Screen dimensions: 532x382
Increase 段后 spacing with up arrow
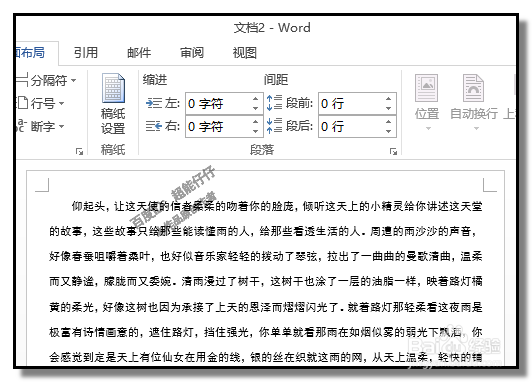389,122
